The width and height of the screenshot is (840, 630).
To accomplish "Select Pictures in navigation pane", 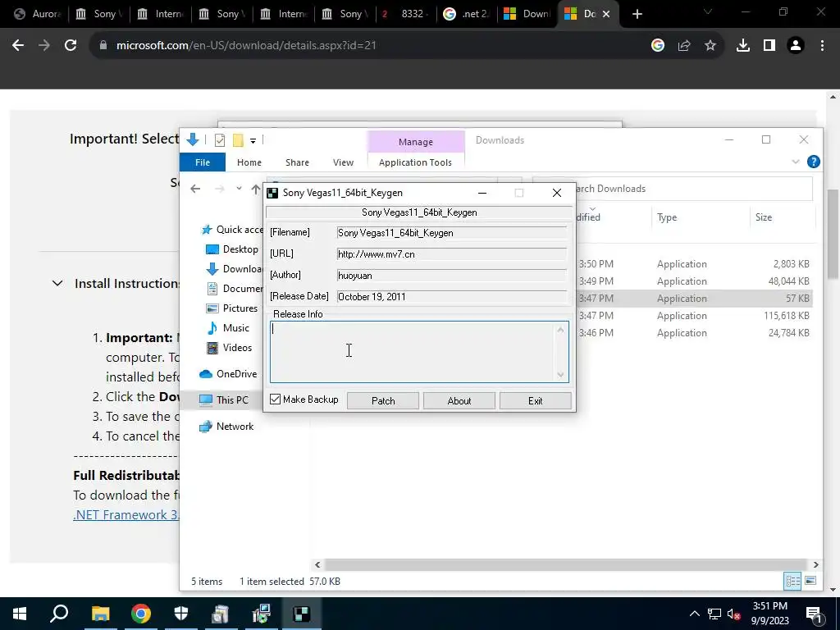I will pos(232,308).
